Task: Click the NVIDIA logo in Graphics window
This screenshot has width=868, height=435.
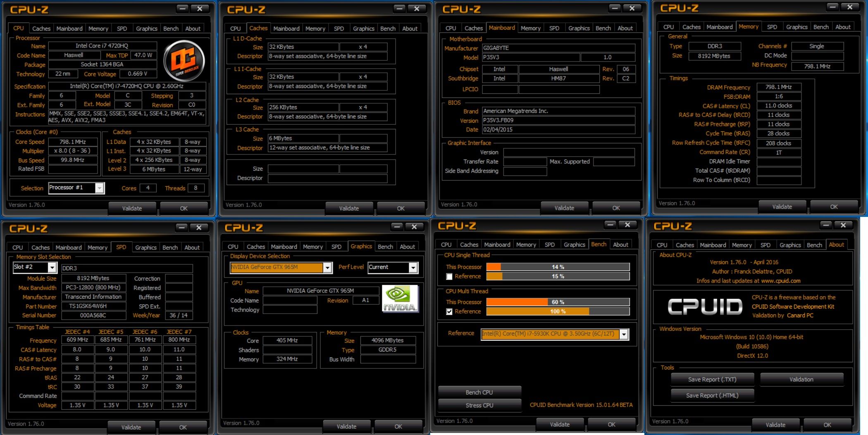Action: click(x=400, y=298)
